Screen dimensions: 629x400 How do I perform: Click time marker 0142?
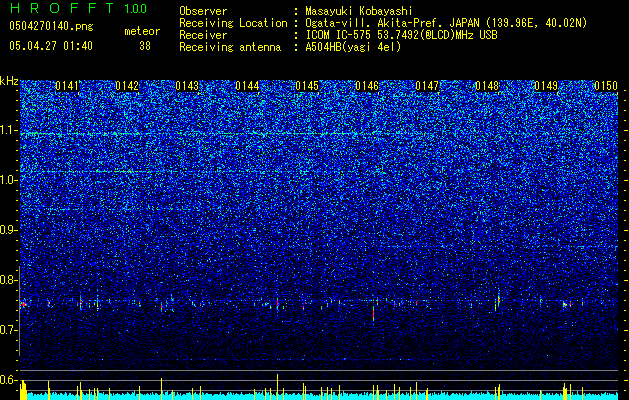[127, 86]
